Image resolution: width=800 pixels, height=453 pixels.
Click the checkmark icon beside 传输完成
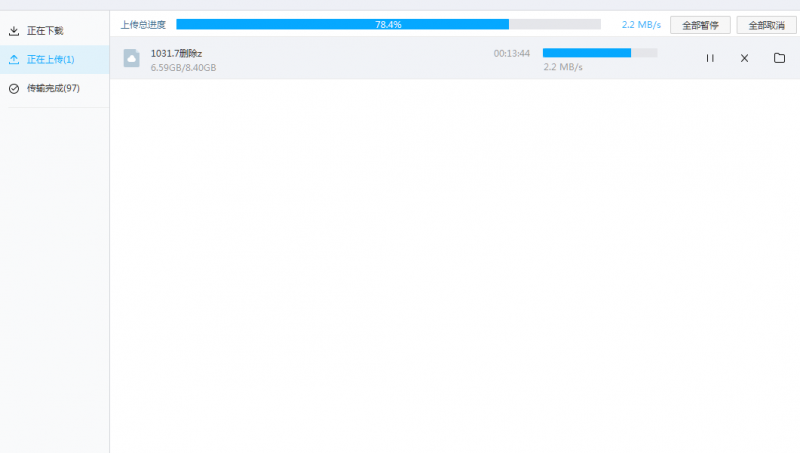(x=14, y=89)
